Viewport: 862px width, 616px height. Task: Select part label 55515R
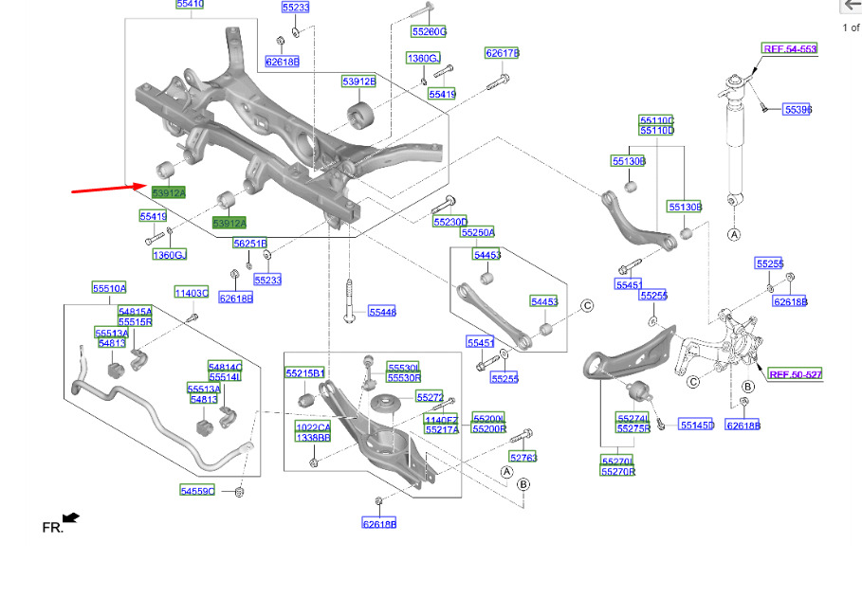(136, 321)
